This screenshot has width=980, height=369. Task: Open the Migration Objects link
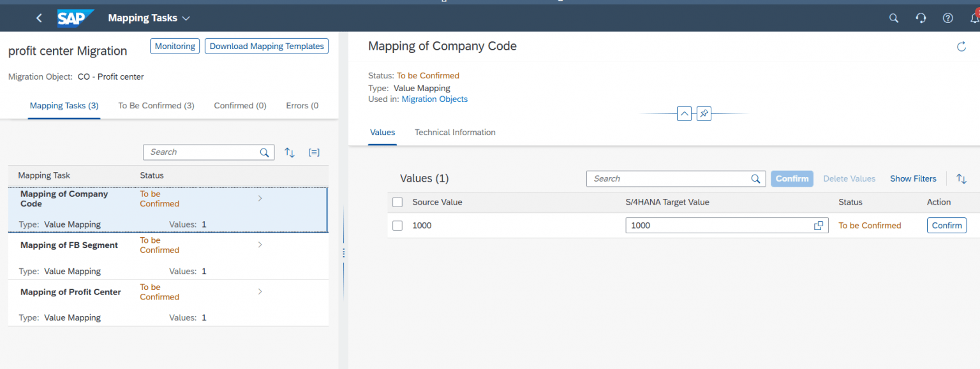pyautogui.click(x=434, y=99)
